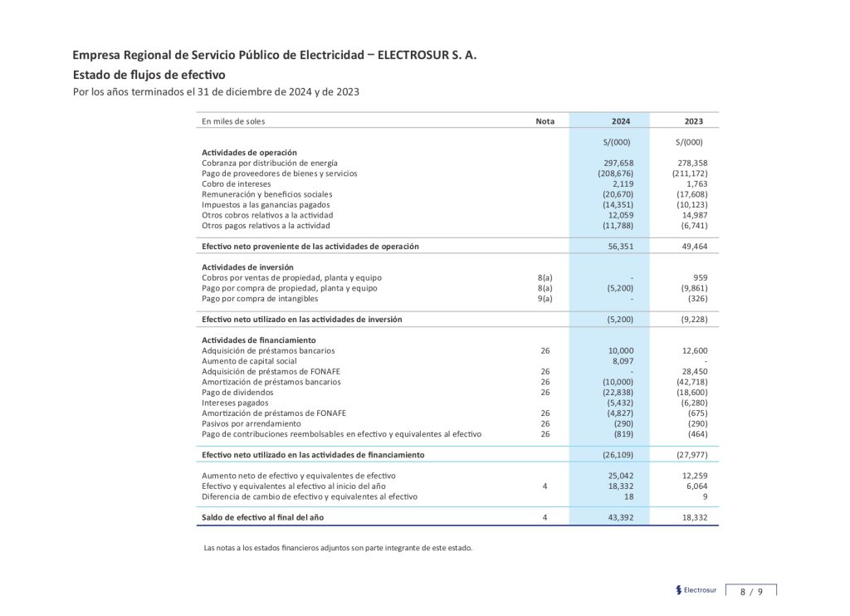Click the Electrosur logo in the footer

pos(696,590)
